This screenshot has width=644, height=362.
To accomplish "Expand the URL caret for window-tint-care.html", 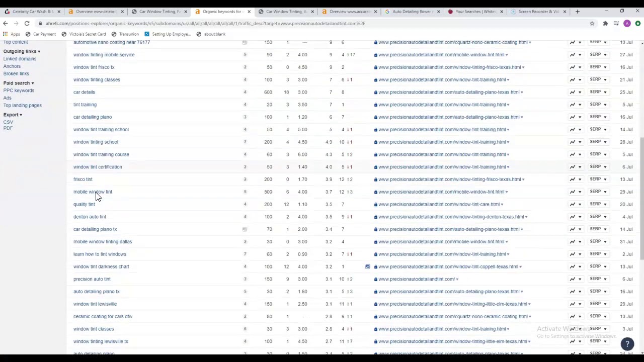I will point(502,204).
